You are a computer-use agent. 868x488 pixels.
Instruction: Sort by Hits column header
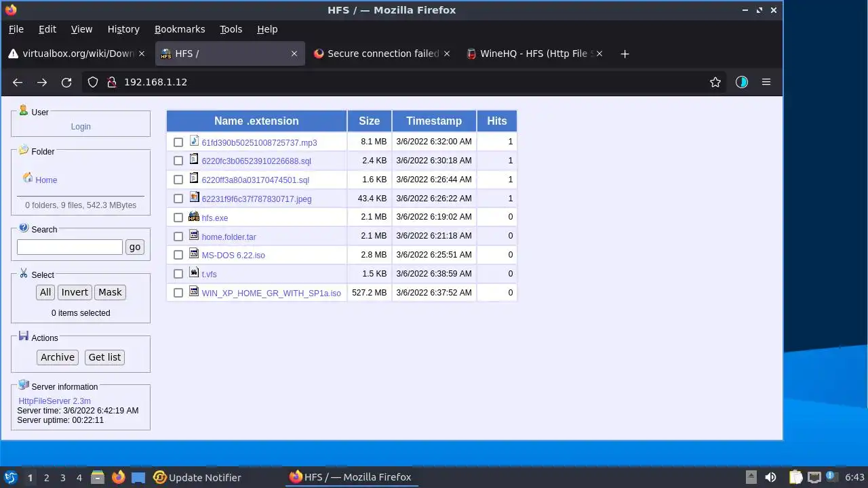click(x=497, y=121)
